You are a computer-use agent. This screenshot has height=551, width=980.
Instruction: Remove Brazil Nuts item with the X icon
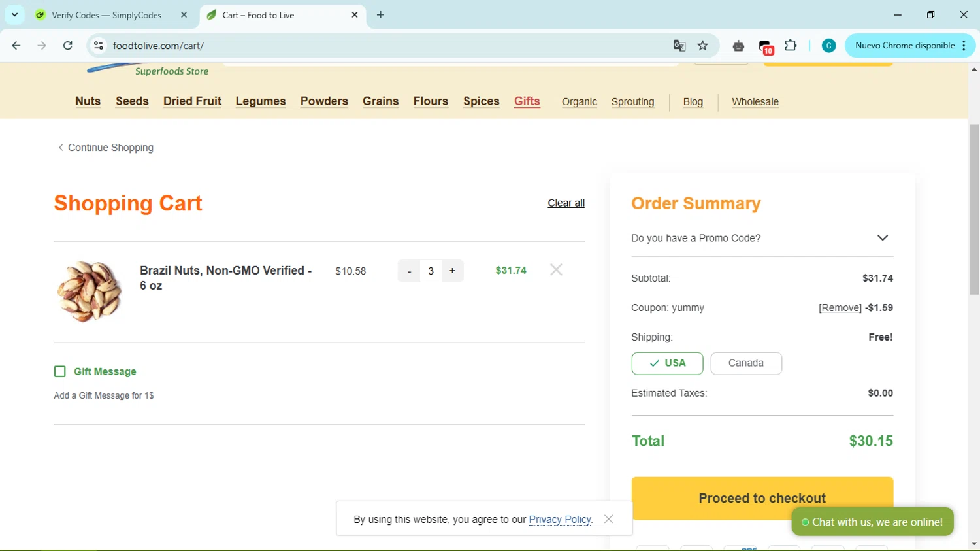(556, 270)
